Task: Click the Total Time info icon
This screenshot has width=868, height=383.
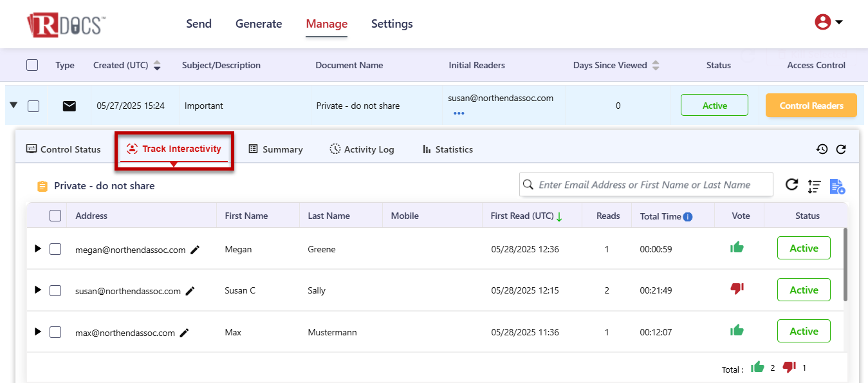Action: click(x=688, y=217)
